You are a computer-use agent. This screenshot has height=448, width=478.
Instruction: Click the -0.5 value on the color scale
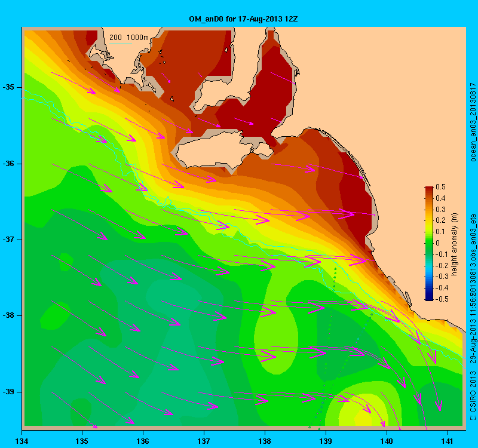coord(442,299)
